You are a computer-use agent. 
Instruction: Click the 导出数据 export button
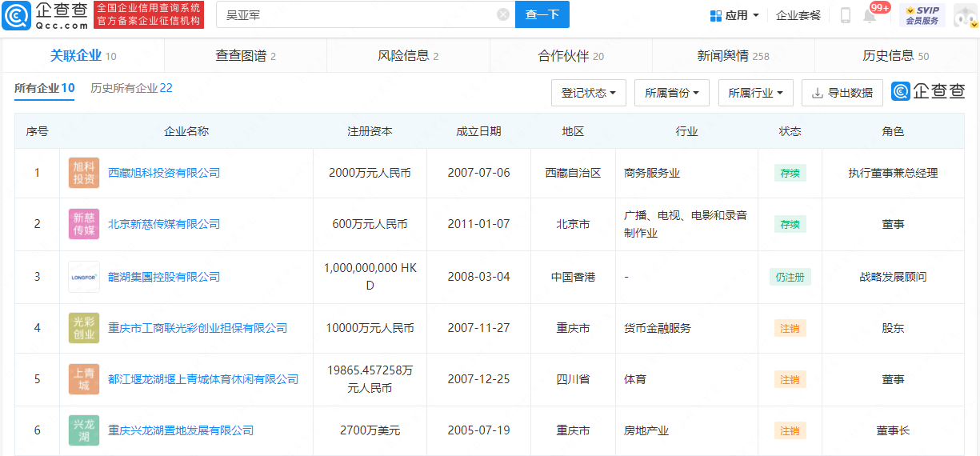pyautogui.click(x=842, y=93)
